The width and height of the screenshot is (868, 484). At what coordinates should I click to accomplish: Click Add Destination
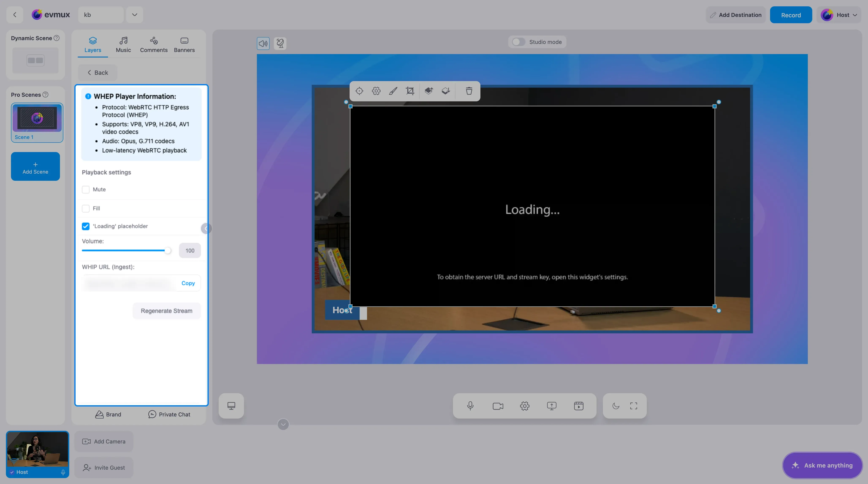pyautogui.click(x=736, y=15)
